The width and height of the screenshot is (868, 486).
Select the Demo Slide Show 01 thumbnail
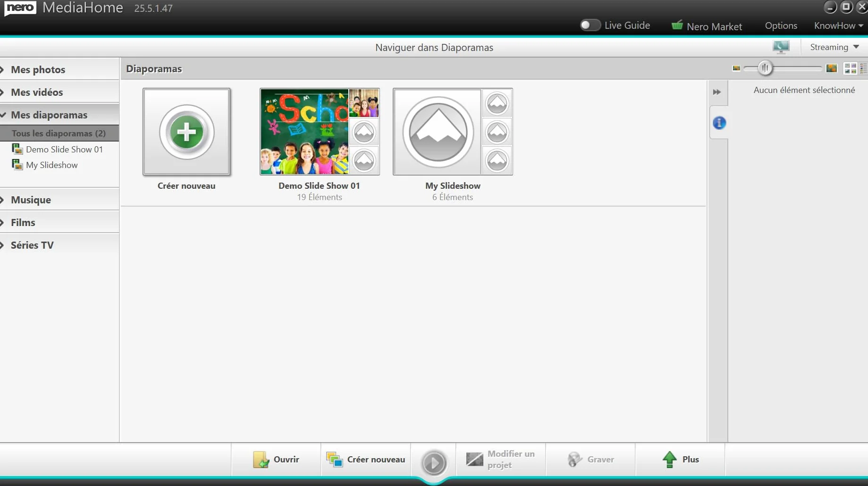coord(320,132)
